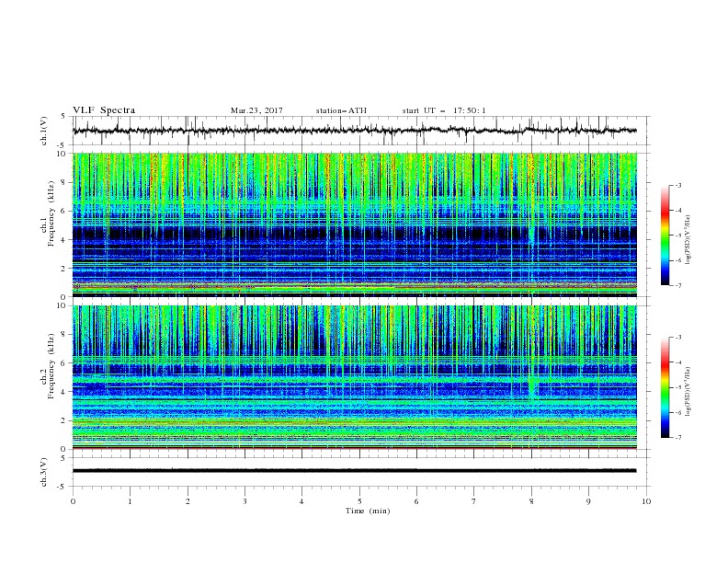Select the "start UT = 17:50:1" text
This screenshot has height=563, width=728.
coord(444,110)
